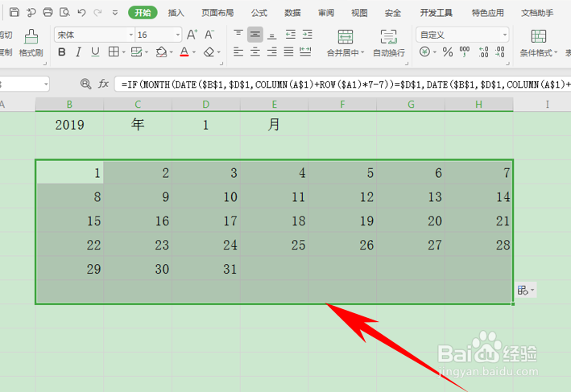Toggle underline formatting
Screen dimensions: 571x392
(x=95, y=52)
